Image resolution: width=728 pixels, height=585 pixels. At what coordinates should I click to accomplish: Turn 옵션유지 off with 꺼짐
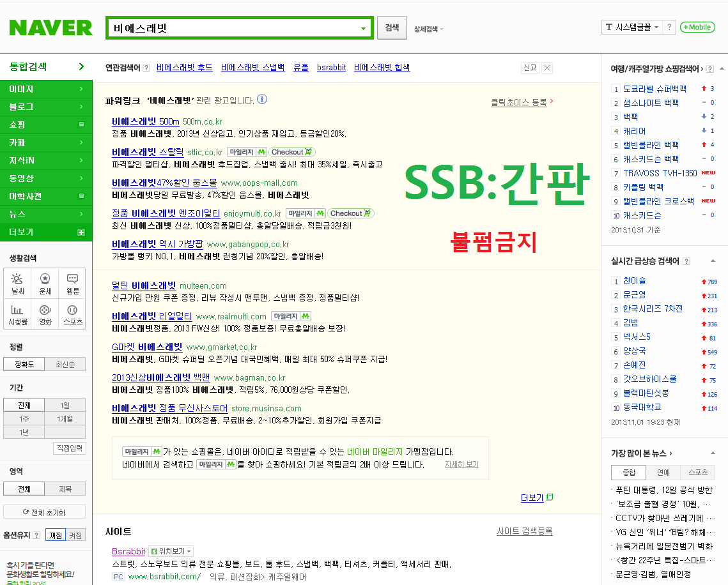coord(56,535)
